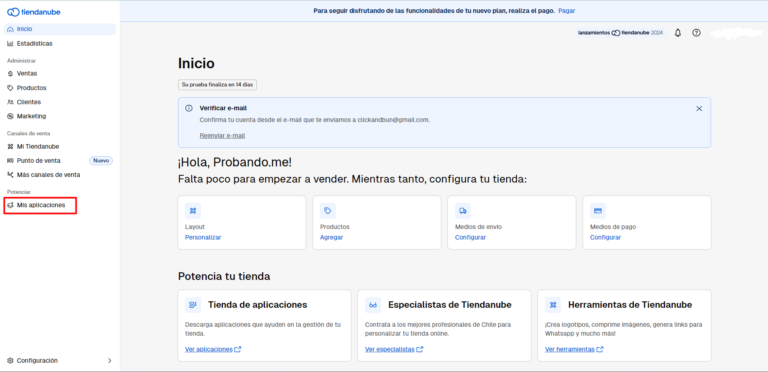Click the Tienda de aplicaciones icon

point(193,305)
